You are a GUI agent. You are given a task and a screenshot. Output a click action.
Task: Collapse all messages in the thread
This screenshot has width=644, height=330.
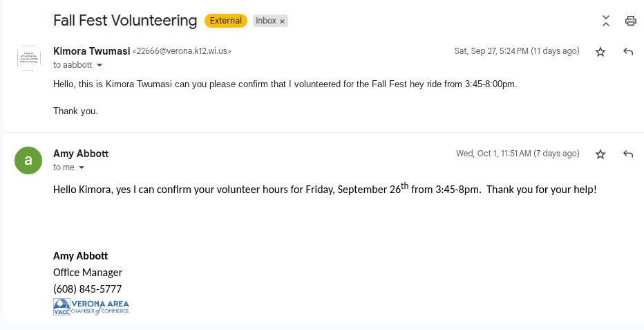click(x=606, y=21)
